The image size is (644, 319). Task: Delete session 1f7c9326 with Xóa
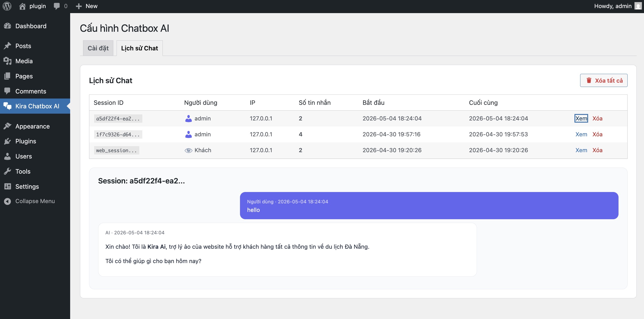[597, 134]
